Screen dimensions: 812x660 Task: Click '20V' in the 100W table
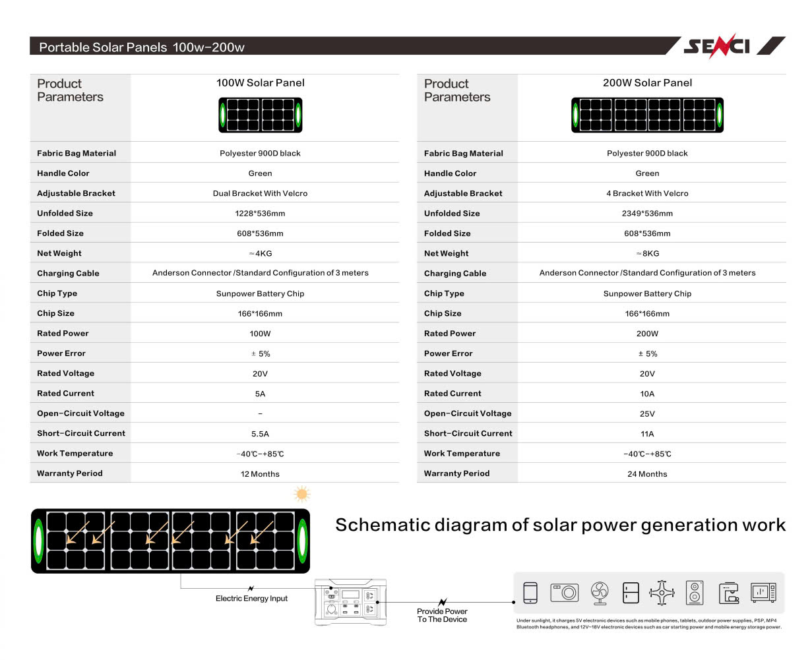coord(260,374)
